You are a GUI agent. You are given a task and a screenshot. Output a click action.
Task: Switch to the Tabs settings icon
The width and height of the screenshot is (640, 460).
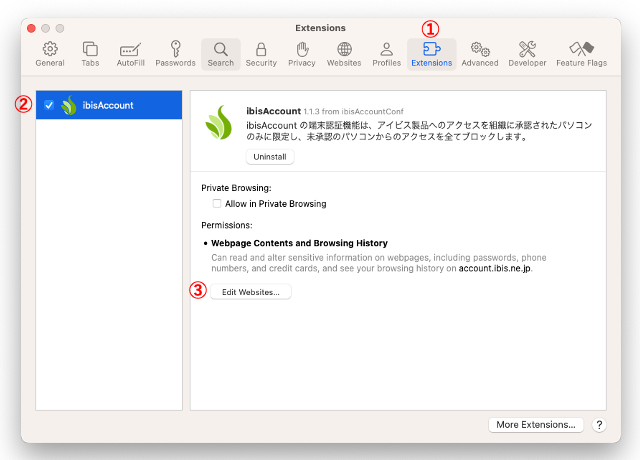[90, 53]
